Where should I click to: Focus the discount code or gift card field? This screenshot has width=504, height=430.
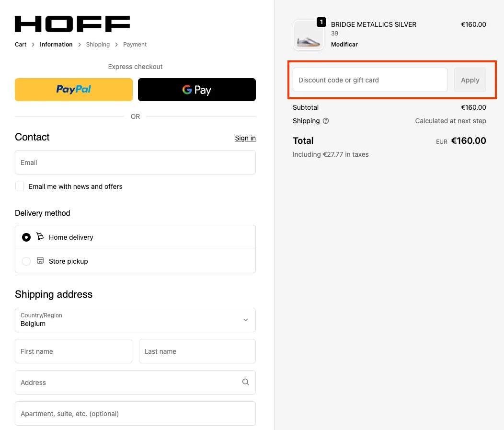click(369, 80)
